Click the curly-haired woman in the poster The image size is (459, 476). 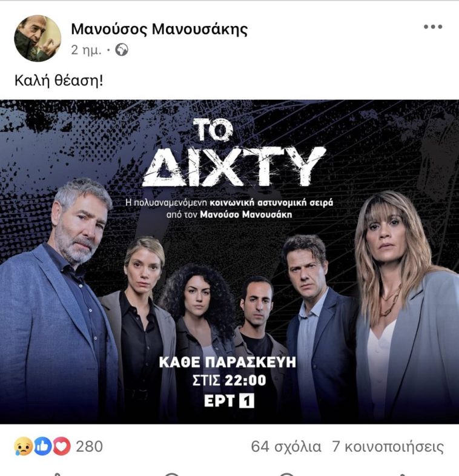[199, 328]
